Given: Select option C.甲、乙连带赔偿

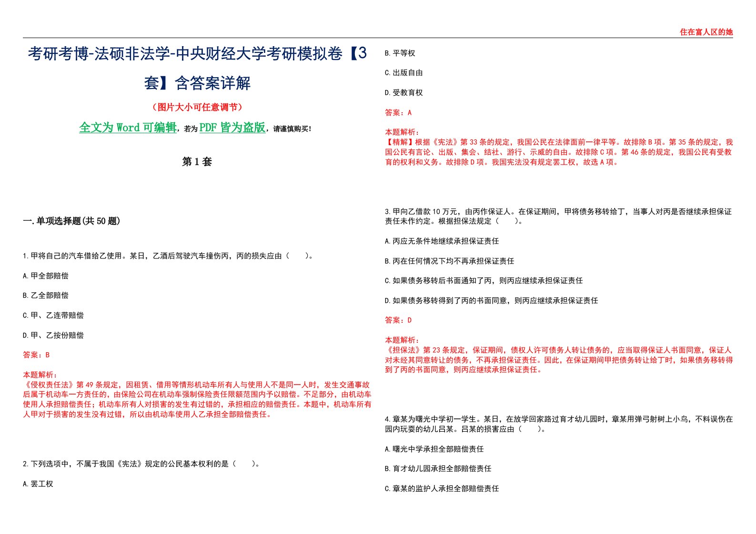Looking at the screenshot, I should (53, 316).
